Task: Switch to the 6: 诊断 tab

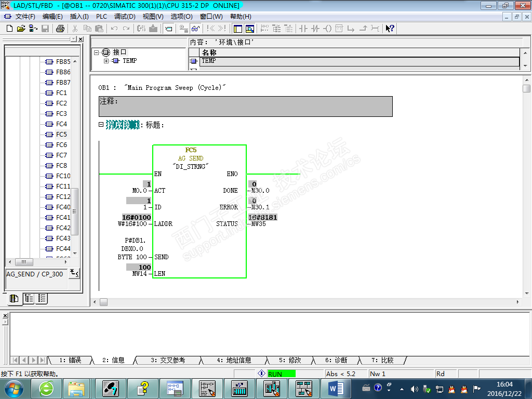Action: 336,360
